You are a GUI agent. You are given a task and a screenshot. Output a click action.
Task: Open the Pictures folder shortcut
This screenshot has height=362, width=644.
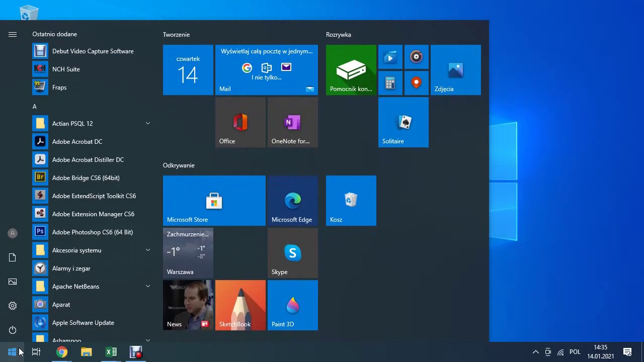pyautogui.click(x=13, y=282)
